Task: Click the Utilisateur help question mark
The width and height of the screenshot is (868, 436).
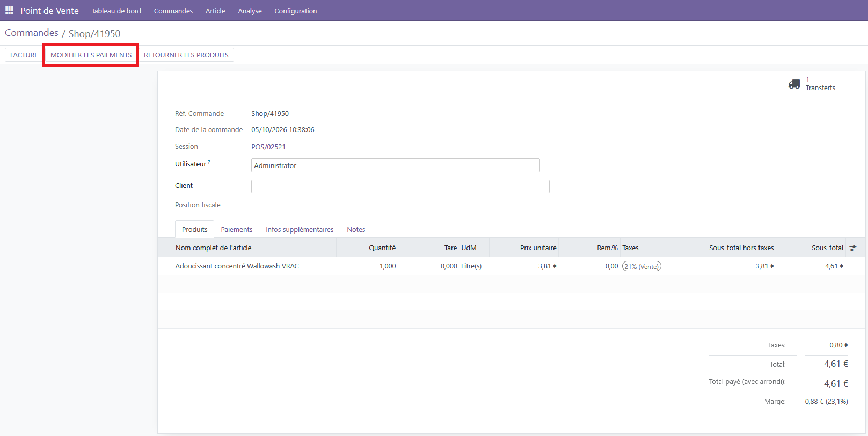Action: pyautogui.click(x=209, y=162)
